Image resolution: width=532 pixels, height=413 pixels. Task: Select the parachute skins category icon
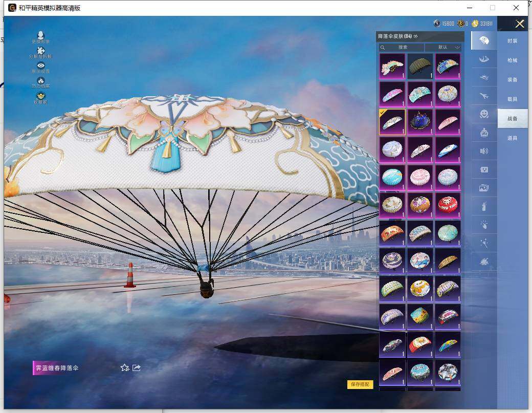483,40
